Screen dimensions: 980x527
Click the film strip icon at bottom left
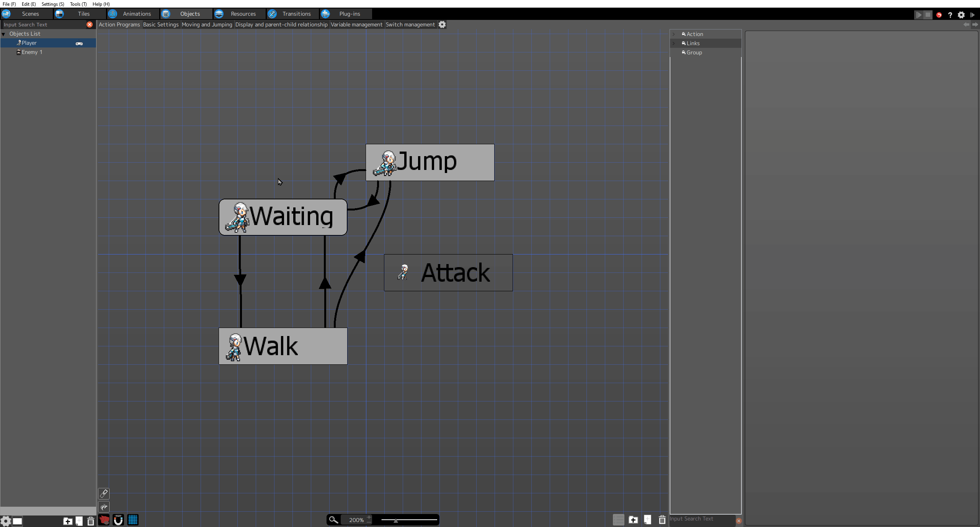pyautogui.click(x=17, y=521)
